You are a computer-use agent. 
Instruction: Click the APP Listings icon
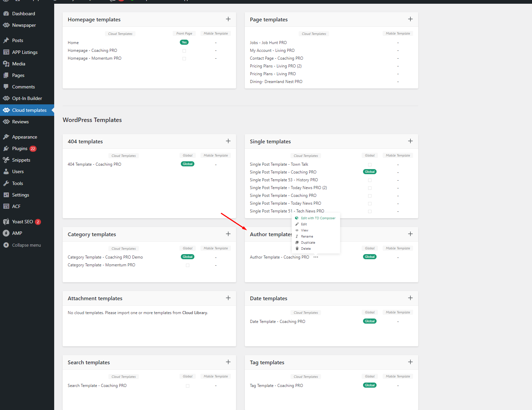coord(6,52)
